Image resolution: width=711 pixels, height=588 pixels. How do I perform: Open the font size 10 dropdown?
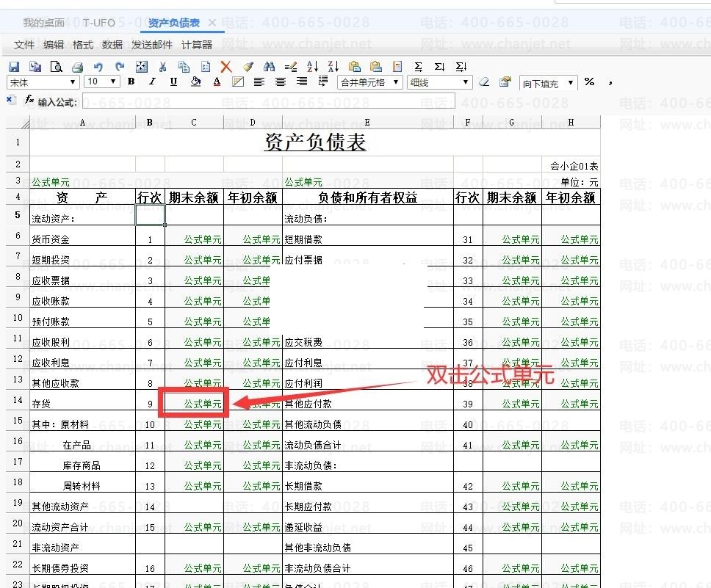101,82
